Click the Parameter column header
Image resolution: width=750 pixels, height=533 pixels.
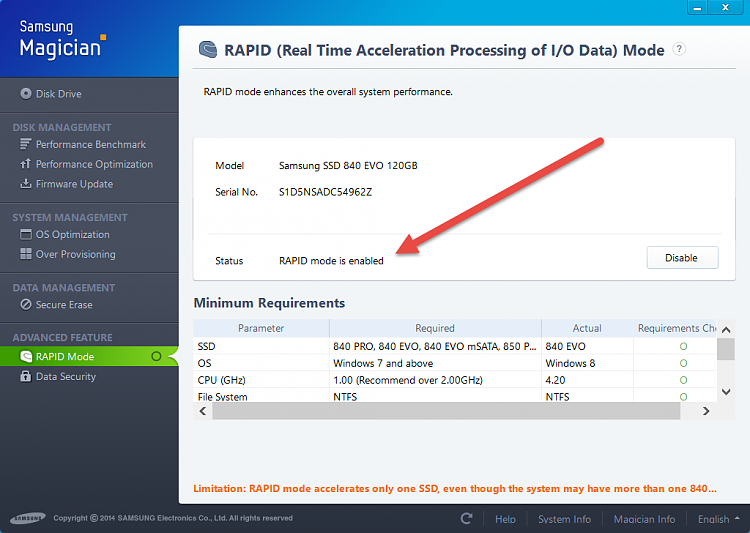pos(261,328)
